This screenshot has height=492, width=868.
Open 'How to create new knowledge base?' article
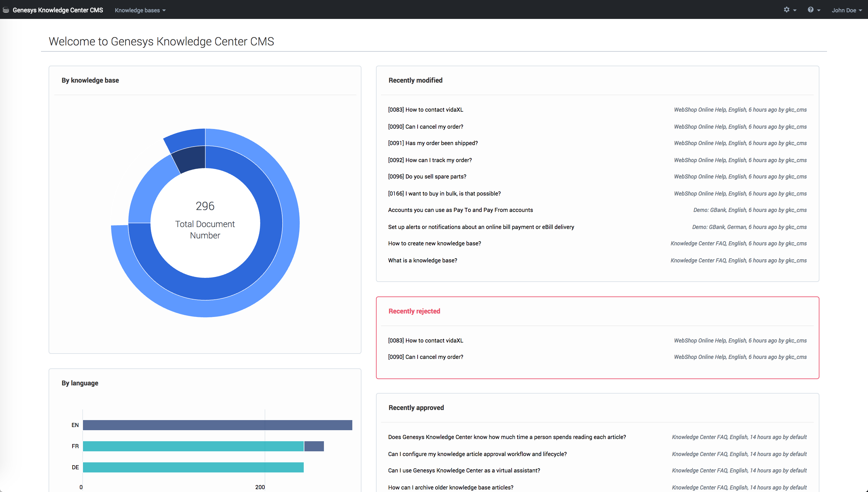pyautogui.click(x=434, y=243)
